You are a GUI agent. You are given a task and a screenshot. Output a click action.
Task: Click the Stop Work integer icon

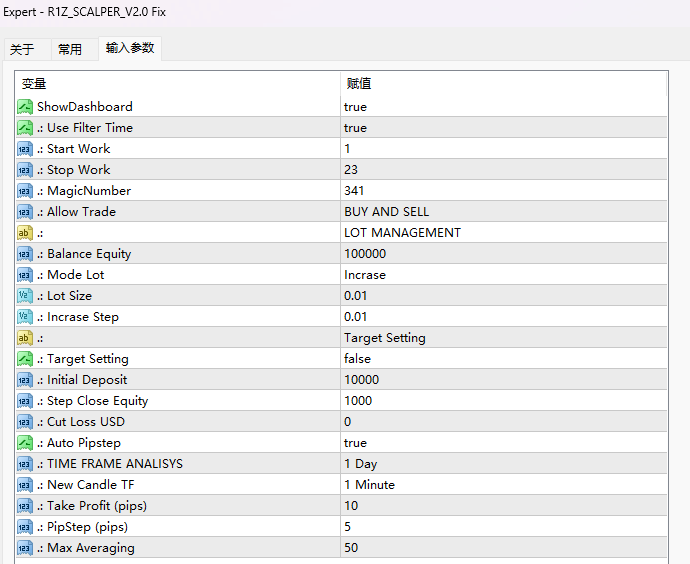25,170
